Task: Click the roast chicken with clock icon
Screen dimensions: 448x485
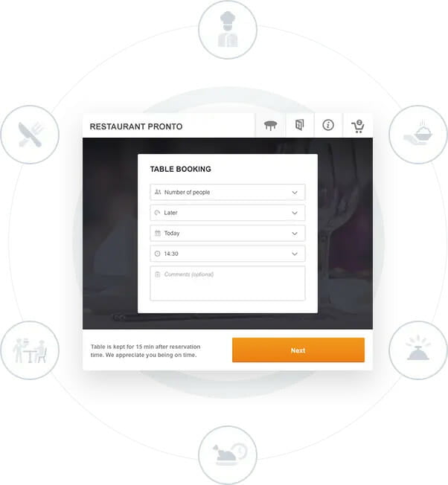Action: pos(228,455)
